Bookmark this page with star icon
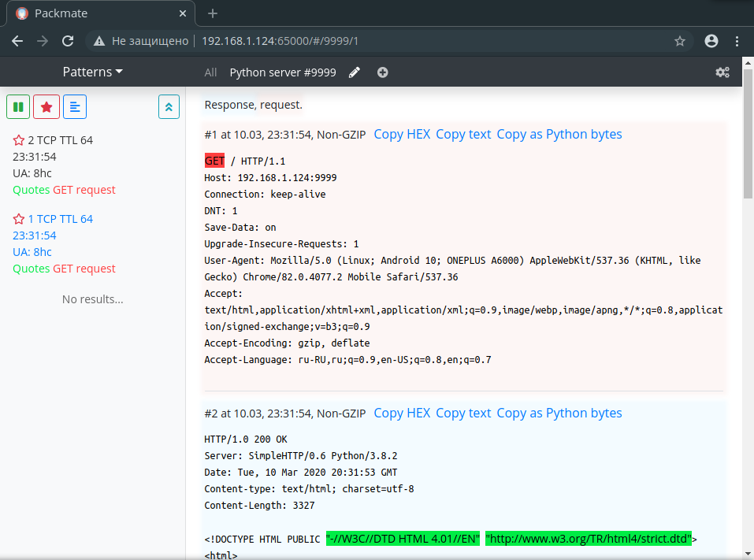 pos(680,41)
